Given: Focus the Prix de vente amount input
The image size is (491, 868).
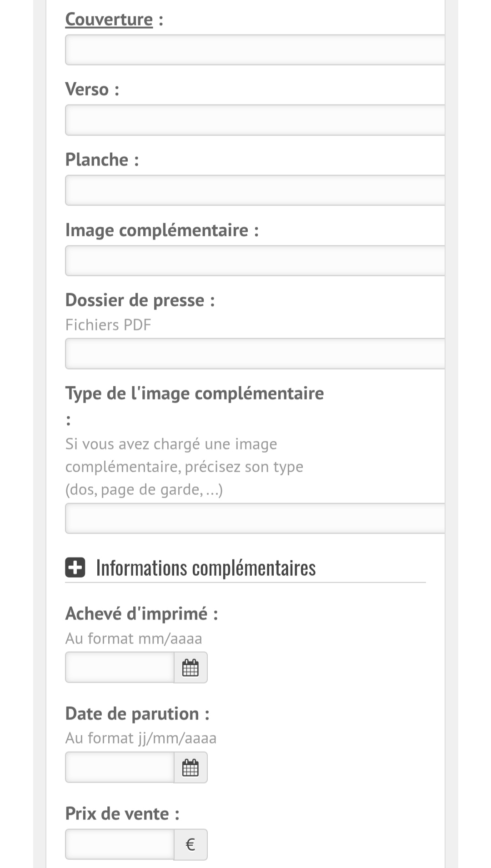Looking at the screenshot, I should pyautogui.click(x=120, y=844).
